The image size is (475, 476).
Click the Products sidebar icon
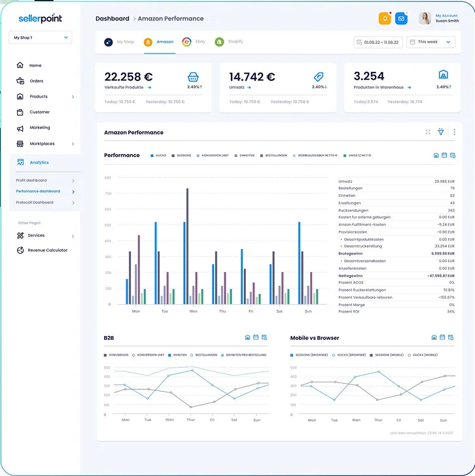(20, 97)
